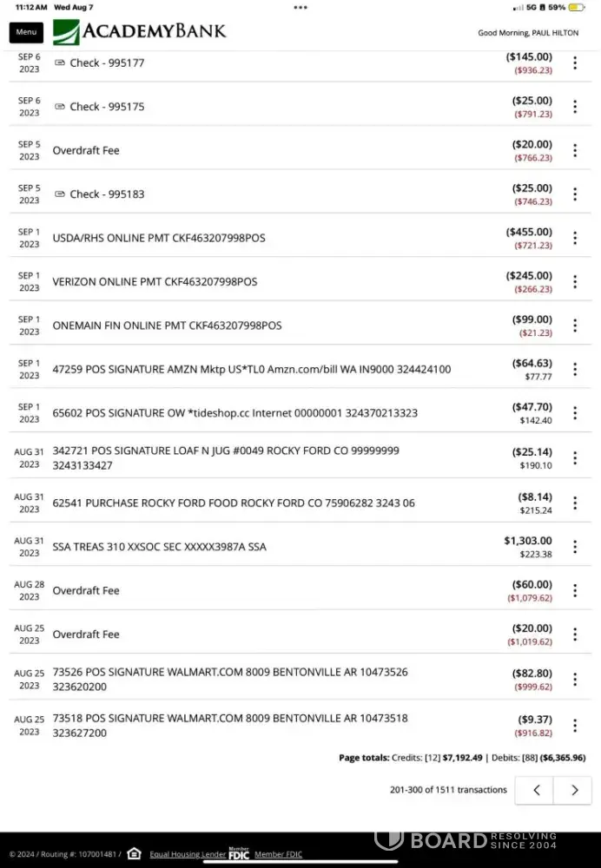Open options for Verizon online payment
Image resolution: width=601 pixels, height=868 pixels.
575,282
